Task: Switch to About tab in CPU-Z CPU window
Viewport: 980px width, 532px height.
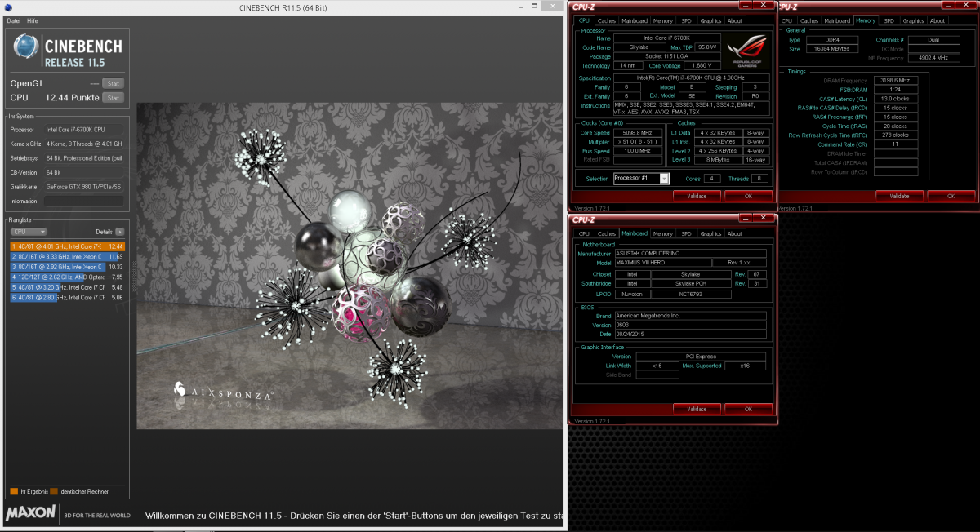Action: [x=735, y=20]
